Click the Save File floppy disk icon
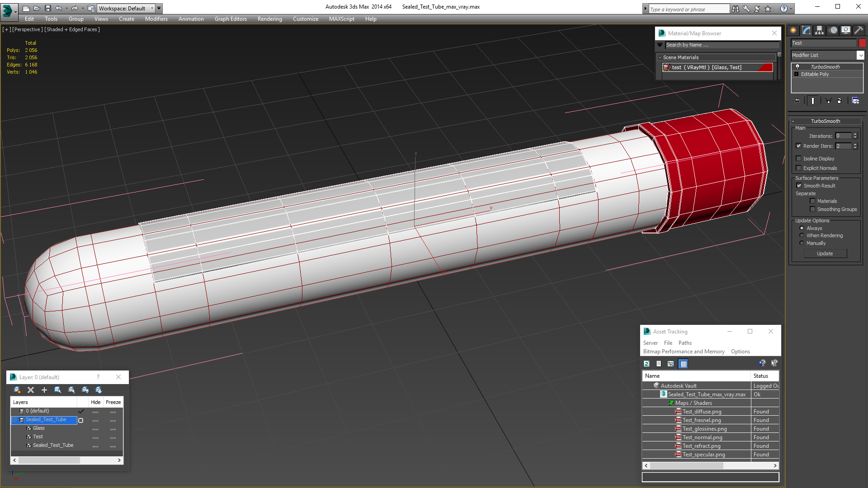This screenshot has width=868, height=488. [x=48, y=8]
